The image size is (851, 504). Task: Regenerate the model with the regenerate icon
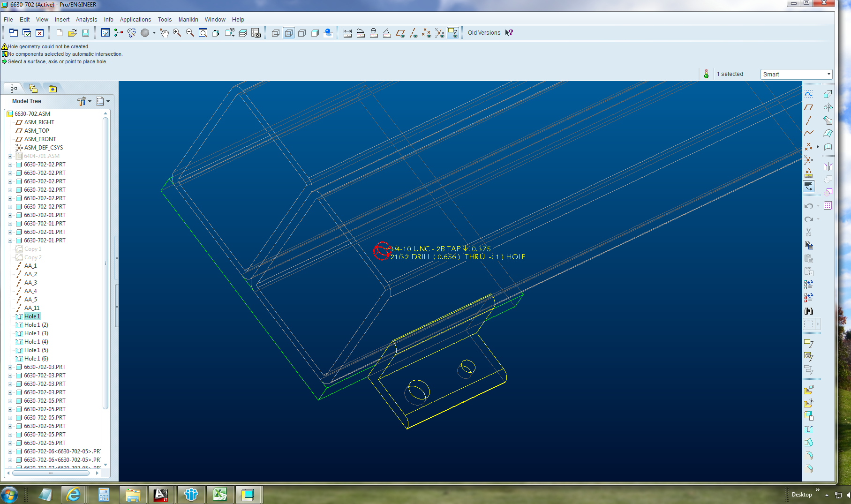[809, 284]
